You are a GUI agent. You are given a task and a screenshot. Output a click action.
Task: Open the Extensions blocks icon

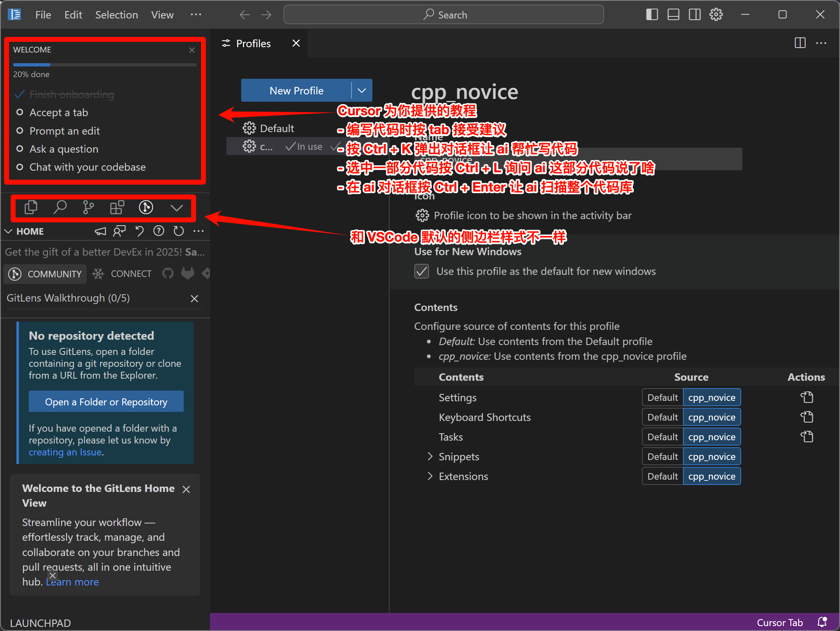(x=117, y=208)
